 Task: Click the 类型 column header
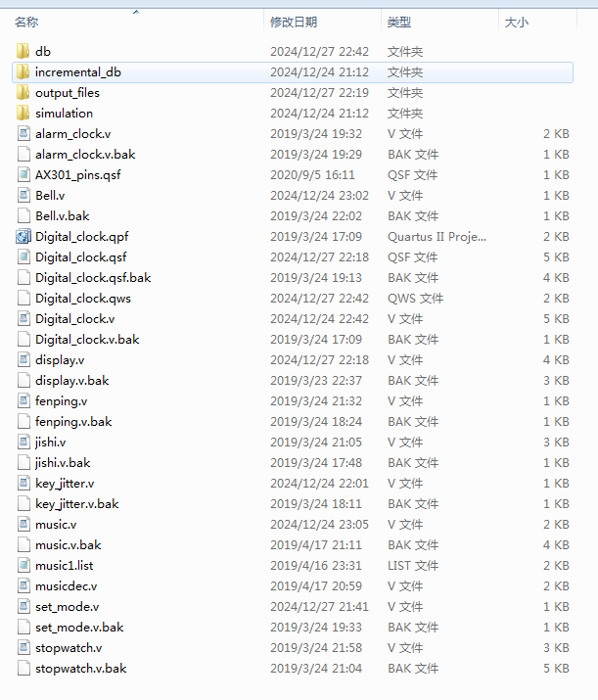[398, 22]
